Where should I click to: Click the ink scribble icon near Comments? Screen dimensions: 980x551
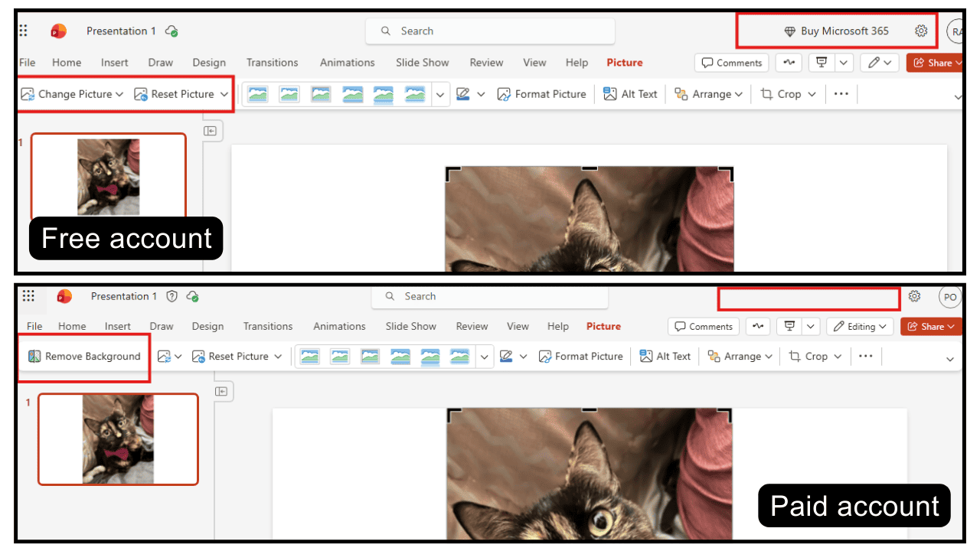789,62
